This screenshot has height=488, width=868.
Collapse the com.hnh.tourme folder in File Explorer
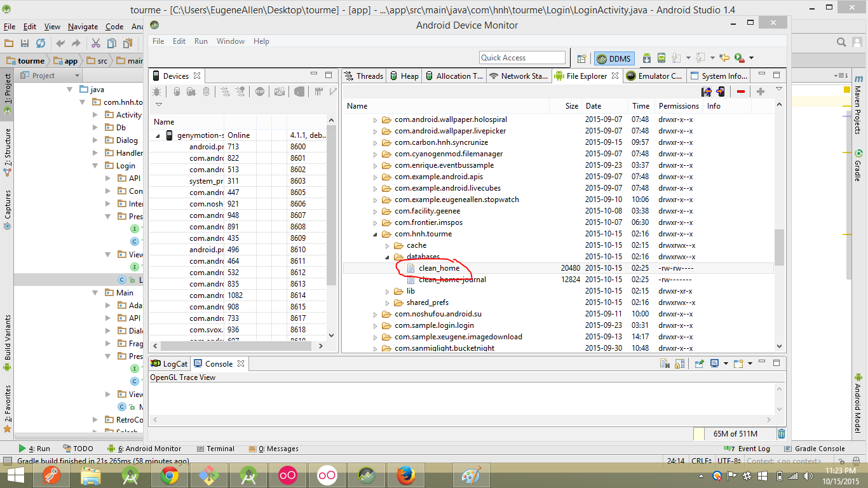[375, 234]
